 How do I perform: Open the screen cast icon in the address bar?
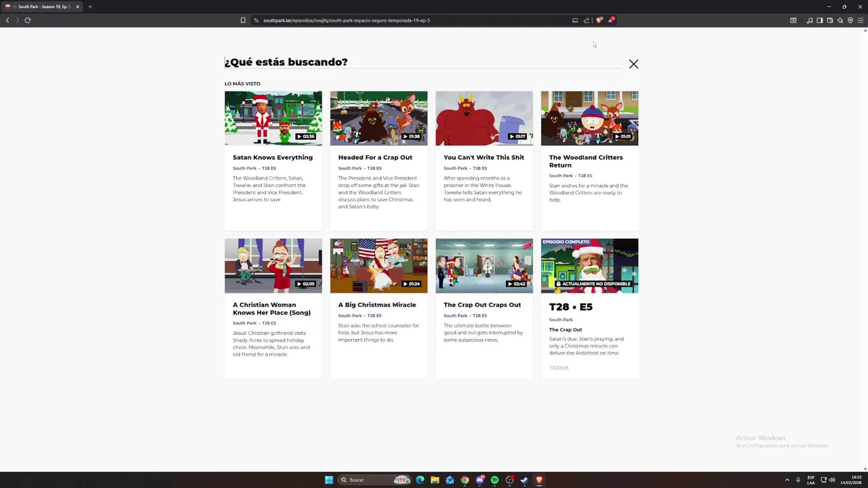(x=575, y=20)
